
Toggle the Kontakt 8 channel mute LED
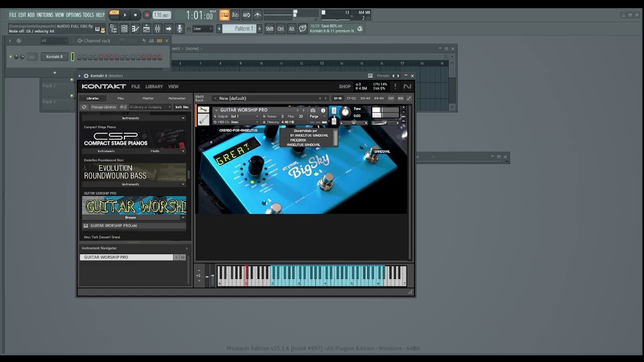click(x=11, y=56)
